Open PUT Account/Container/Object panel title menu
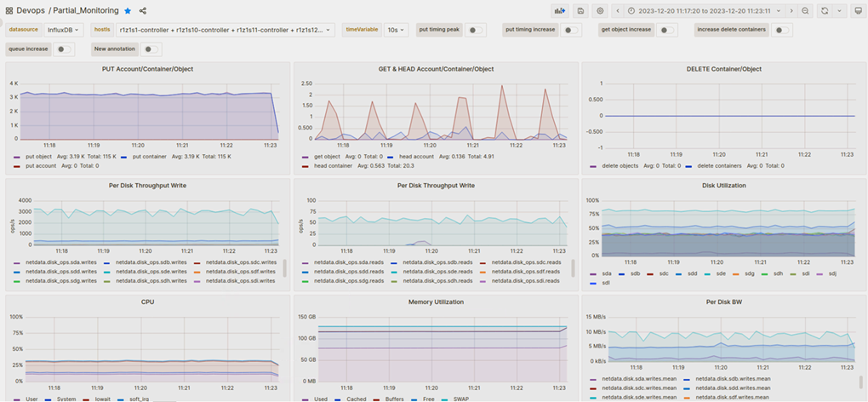The image size is (868, 402). (x=147, y=69)
